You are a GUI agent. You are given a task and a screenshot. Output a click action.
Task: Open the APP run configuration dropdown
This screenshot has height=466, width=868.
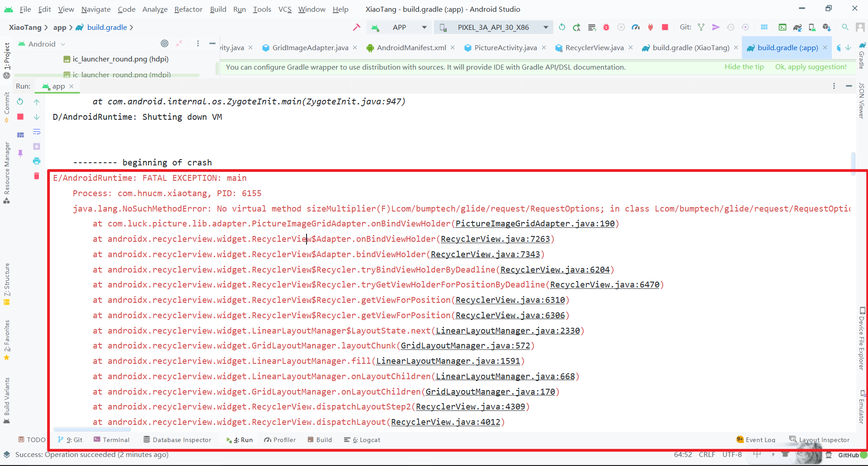click(x=399, y=27)
